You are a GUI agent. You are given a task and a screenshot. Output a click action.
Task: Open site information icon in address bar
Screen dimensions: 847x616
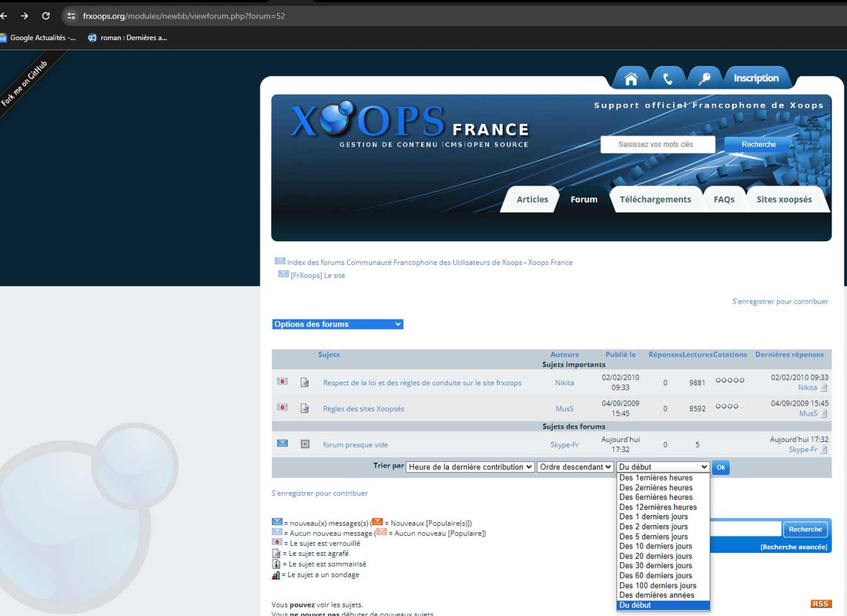71,15
